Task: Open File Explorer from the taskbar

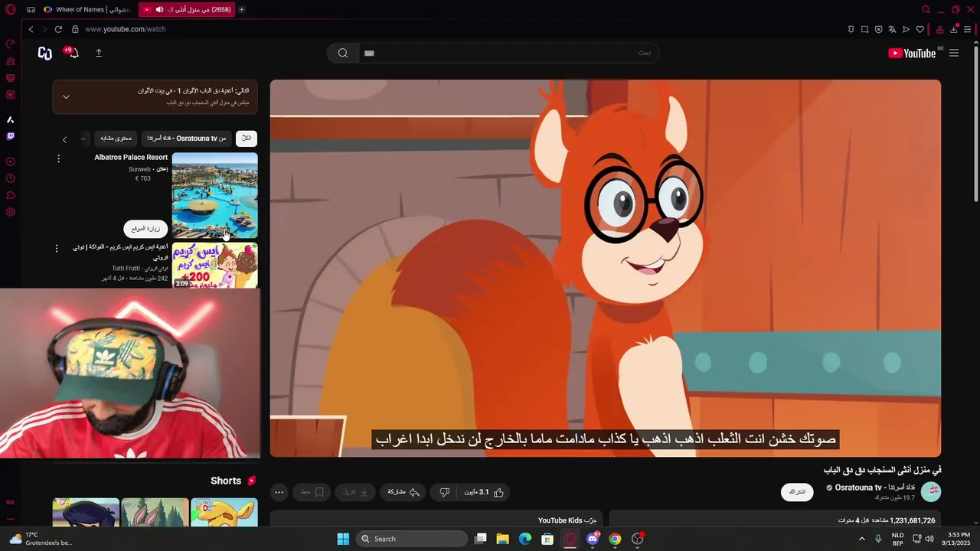Action: pos(502,539)
